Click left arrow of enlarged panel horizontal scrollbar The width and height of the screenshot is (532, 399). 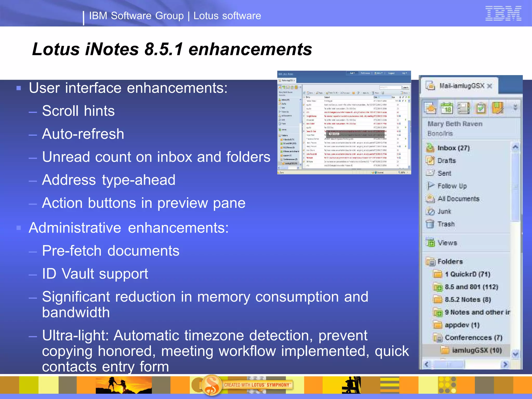tap(427, 364)
